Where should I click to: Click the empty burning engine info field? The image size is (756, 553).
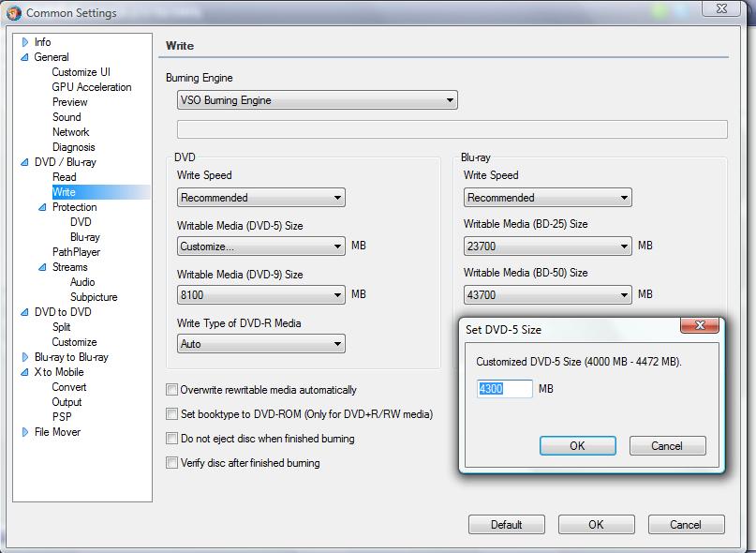coord(452,129)
